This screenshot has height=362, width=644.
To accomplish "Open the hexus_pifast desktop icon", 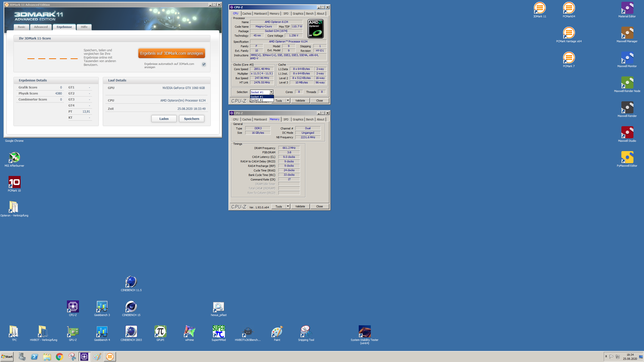I will 219,309.
